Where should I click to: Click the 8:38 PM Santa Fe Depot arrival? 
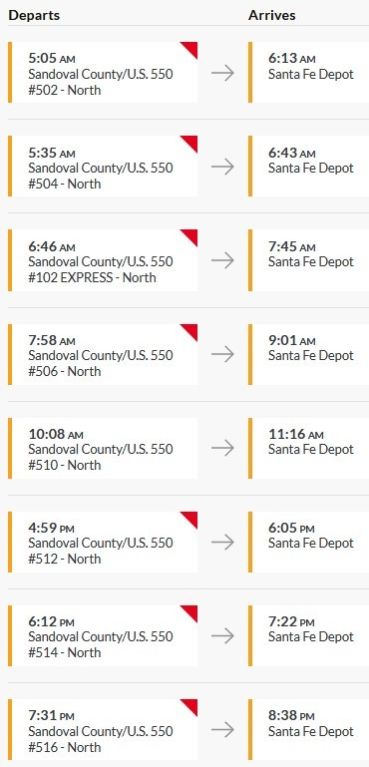point(308,729)
